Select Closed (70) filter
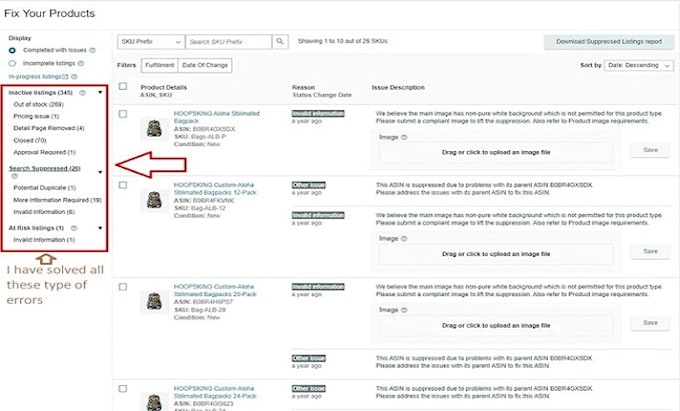This screenshot has width=680, height=411. pos(30,140)
